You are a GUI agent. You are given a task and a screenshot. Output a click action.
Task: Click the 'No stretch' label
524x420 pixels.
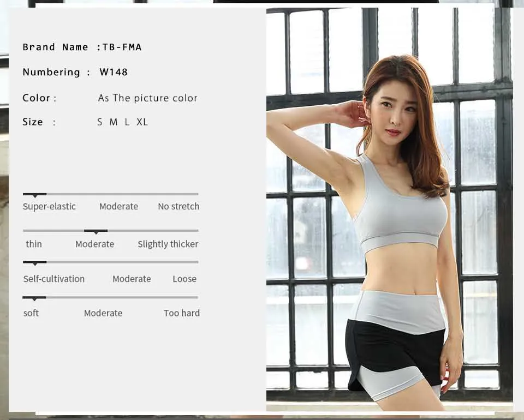[x=178, y=206]
